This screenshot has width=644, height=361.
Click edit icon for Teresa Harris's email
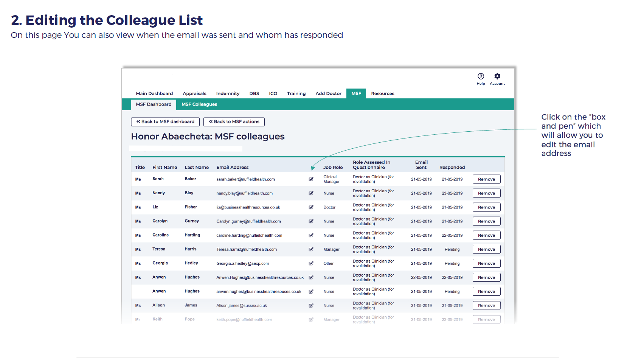tap(311, 249)
